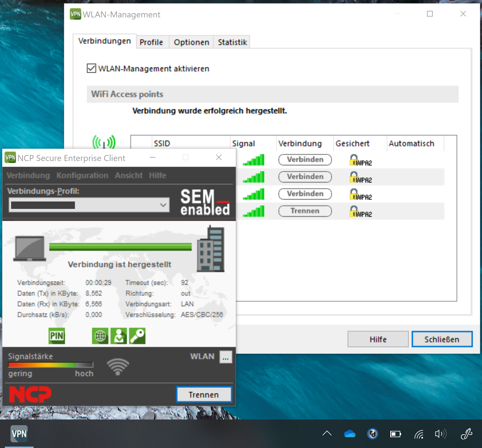Click the Signal column header
The height and width of the screenshot is (448, 482).
pos(253,143)
